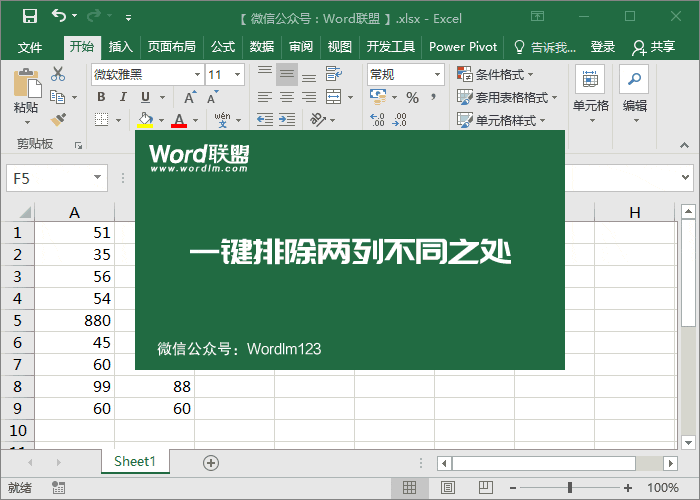
Task: Toggle center horizontal alignment
Action: coord(287,97)
